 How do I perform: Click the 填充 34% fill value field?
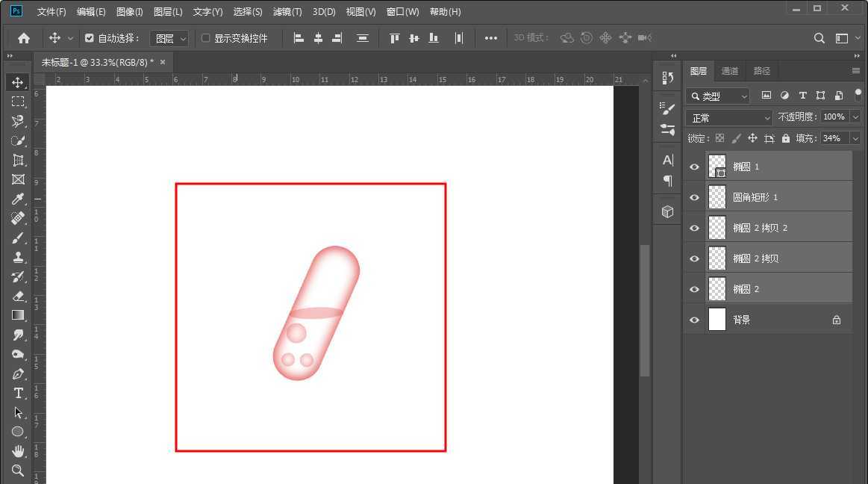tap(833, 138)
